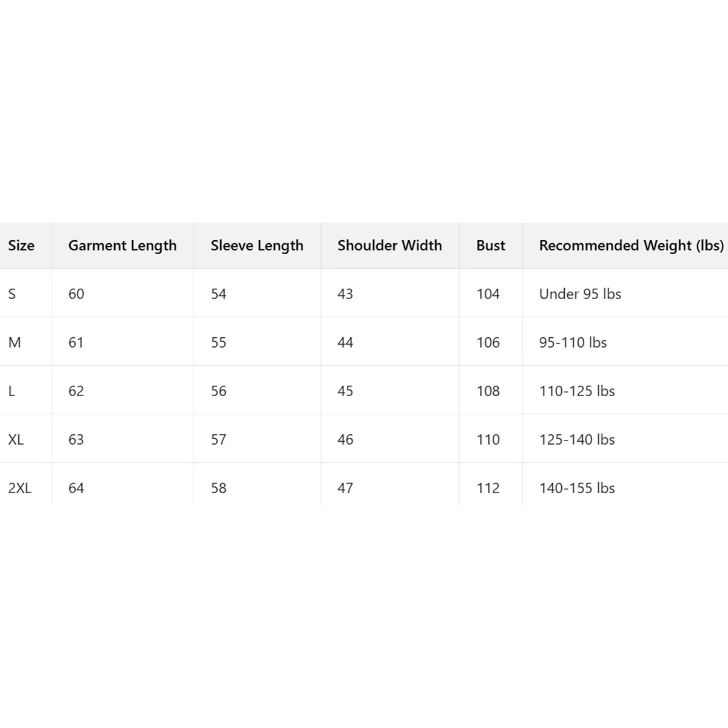Click the 140-155 lbs weight cell
The height and width of the screenshot is (728, 728).
[577, 488]
